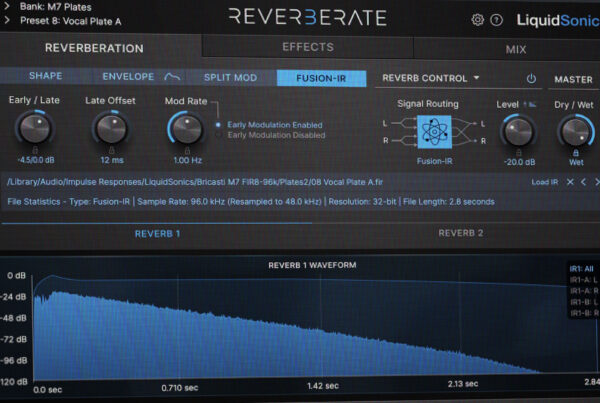Open the Split Mod sub-tab
The image size is (600, 403).
coord(230,77)
